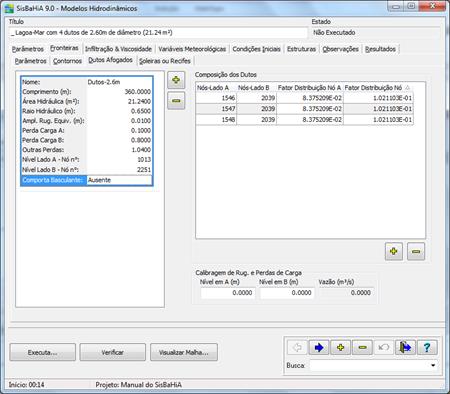Open the Condições Iniciais tab
The height and width of the screenshot is (394, 450).
point(256,49)
